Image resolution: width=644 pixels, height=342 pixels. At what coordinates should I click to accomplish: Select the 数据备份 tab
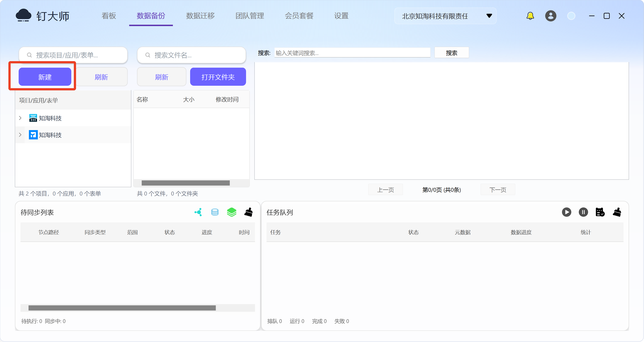coord(151,16)
